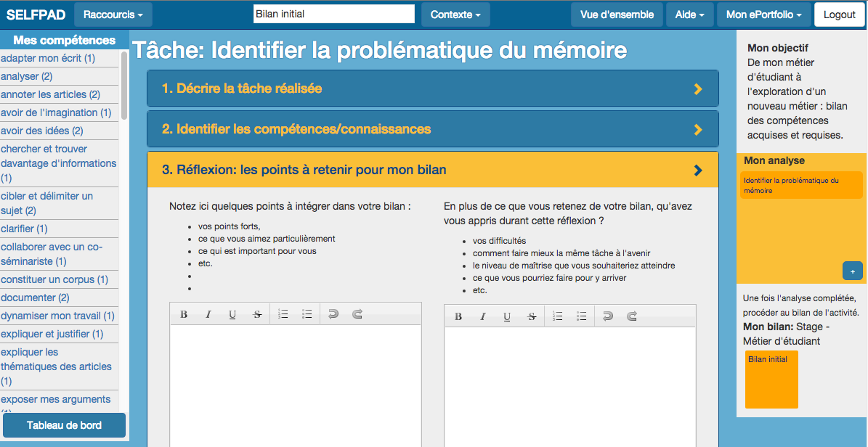Go to Tableau de bord
The height and width of the screenshot is (447, 868).
pyautogui.click(x=64, y=425)
